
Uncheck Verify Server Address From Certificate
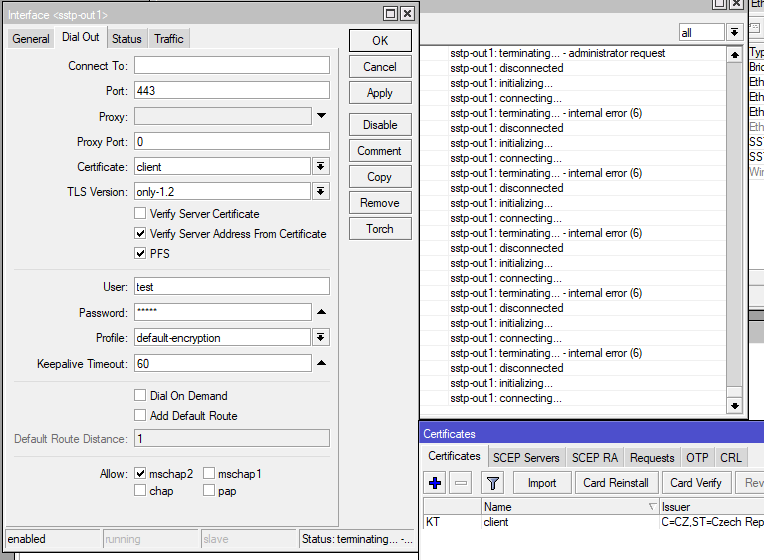tap(140, 233)
